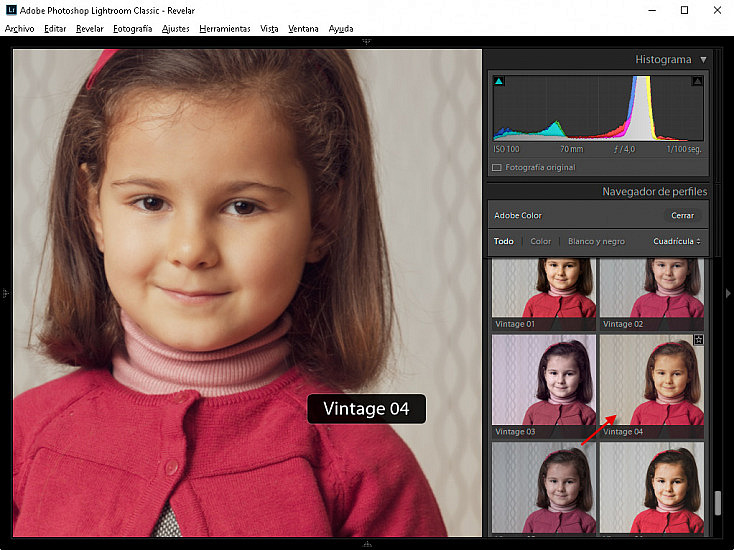Click the profile browser scrollbar thumb

tap(718, 503)
